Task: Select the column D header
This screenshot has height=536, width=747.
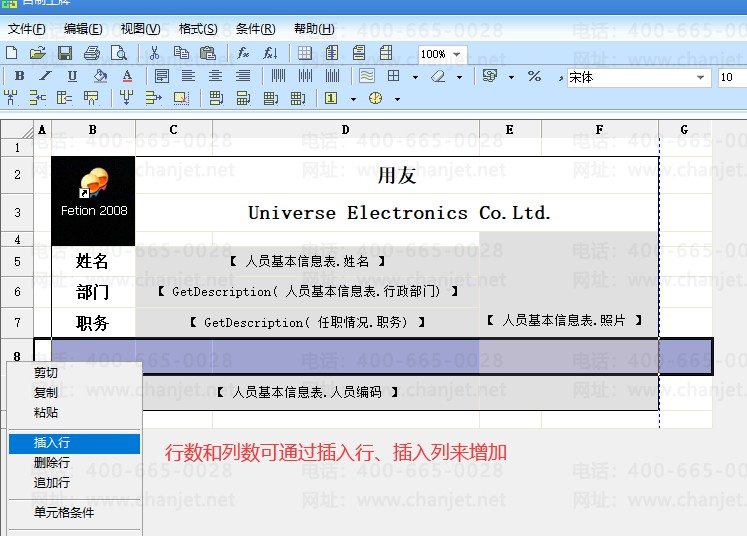Action: [x=345, y=129]
